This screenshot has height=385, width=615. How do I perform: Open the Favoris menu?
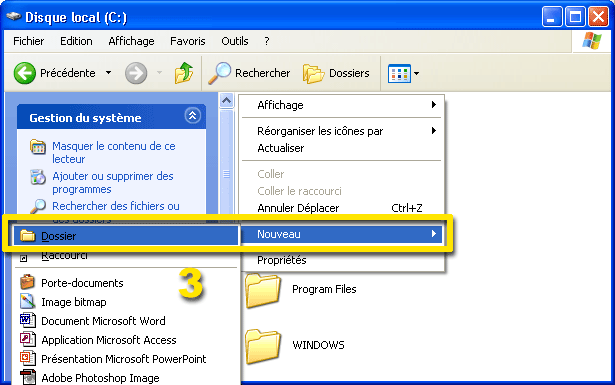(187, 41)
